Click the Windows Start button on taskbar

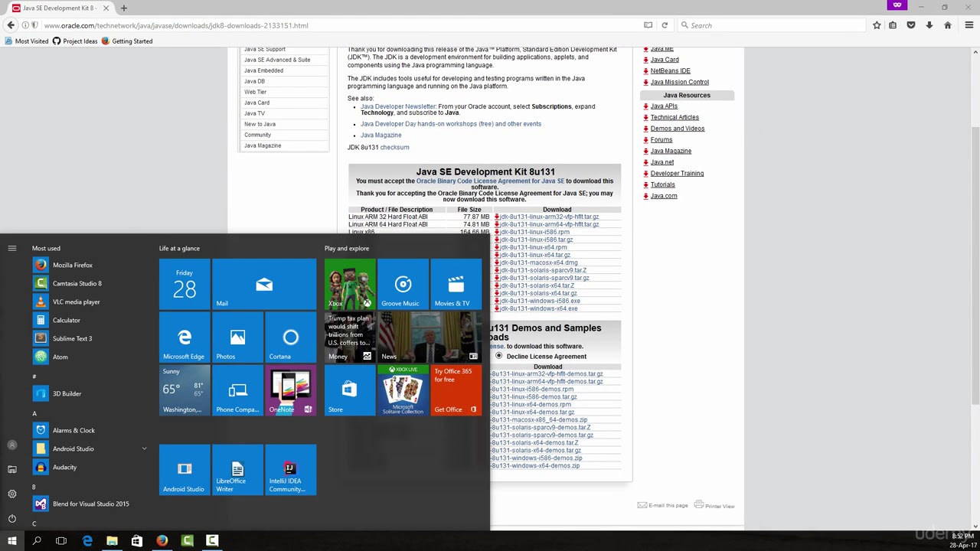coord(12,541)
